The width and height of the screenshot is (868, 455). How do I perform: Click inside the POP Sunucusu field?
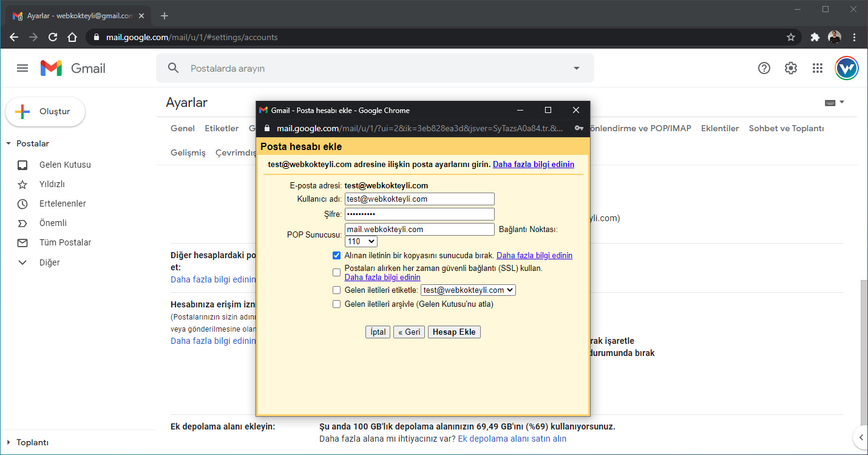419,230
